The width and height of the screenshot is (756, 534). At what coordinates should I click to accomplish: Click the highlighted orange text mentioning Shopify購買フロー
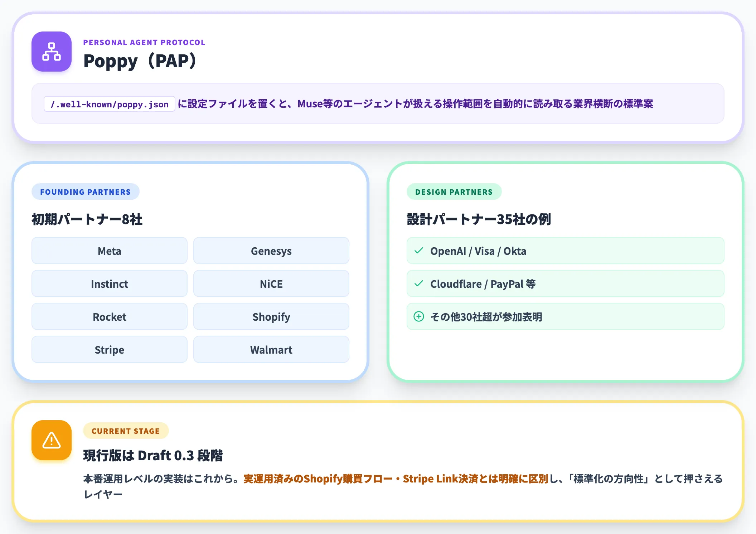coord(396,479)
